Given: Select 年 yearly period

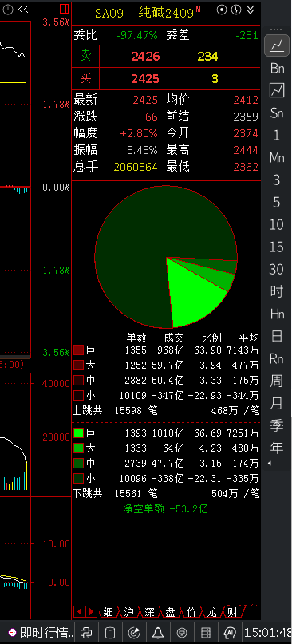Looking at the screenshot, I should tap(277, 448).
